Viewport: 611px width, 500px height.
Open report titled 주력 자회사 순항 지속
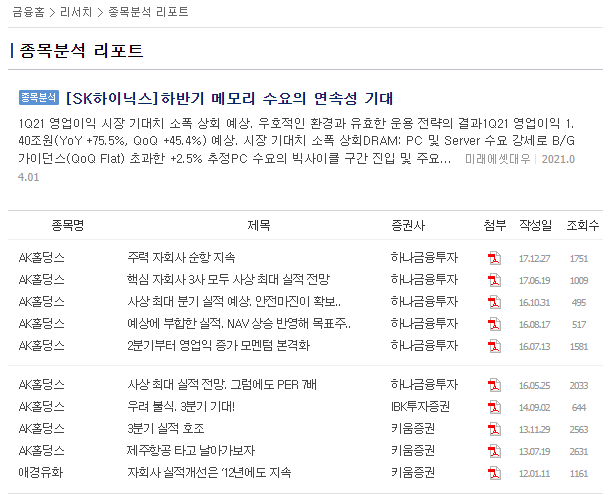pos(181,258)
